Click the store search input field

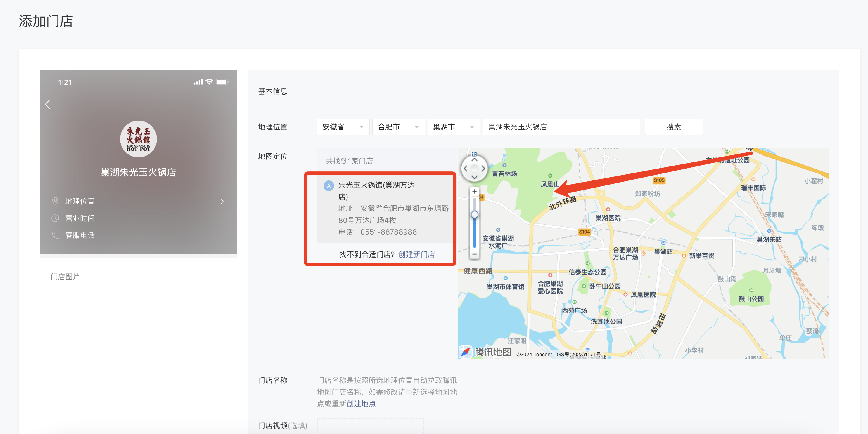click(561, 127)
